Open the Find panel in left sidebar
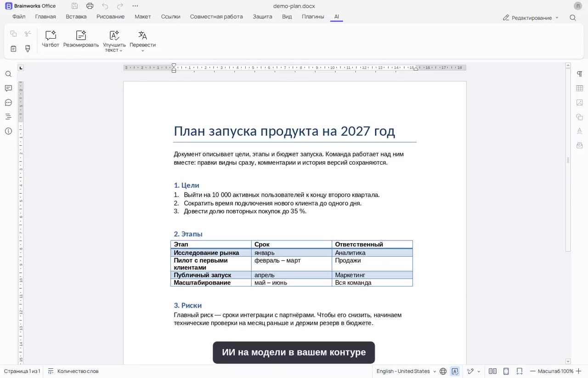This screenshot has width=588, height=378. click(8, 74)
